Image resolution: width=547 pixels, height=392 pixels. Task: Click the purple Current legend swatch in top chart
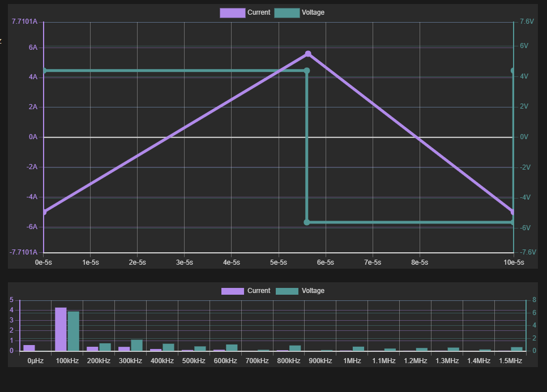[x=232, y=12]
